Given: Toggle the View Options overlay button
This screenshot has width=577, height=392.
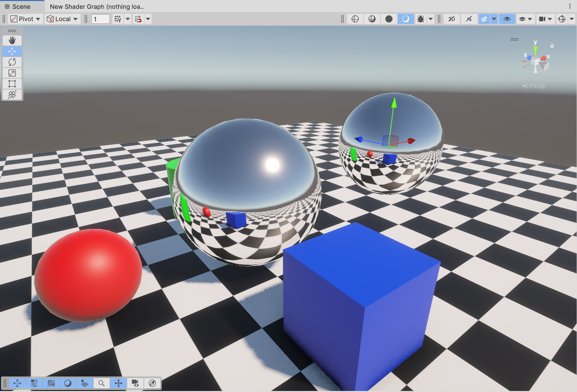Looking at the screenshot, I should pyautogui.click(x=85, y=383).
